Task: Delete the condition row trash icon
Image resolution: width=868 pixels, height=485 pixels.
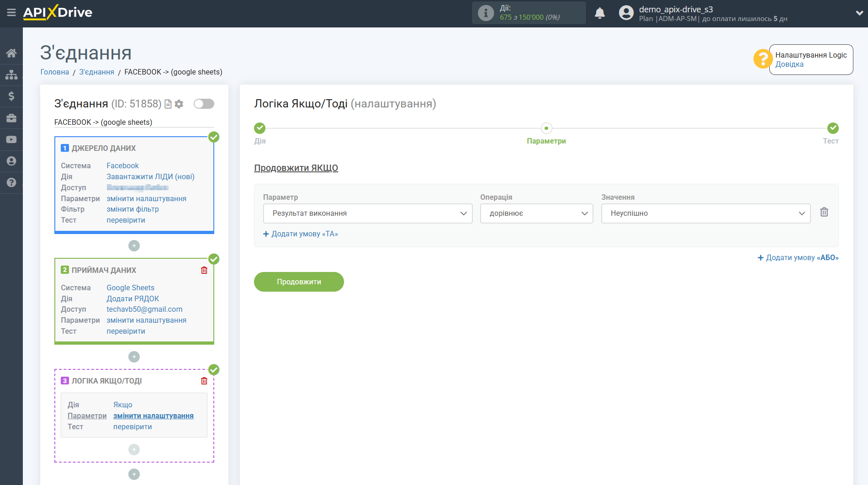Action: [x=824, y=212]
